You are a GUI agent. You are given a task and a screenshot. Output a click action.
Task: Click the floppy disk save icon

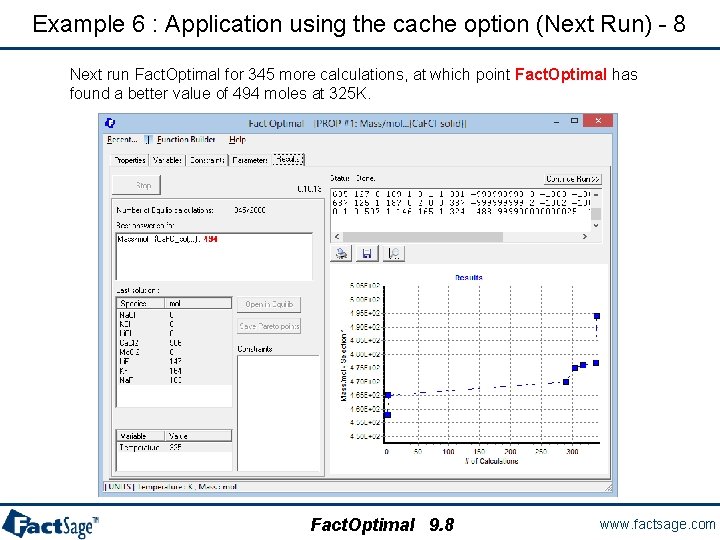coord(367,253)
